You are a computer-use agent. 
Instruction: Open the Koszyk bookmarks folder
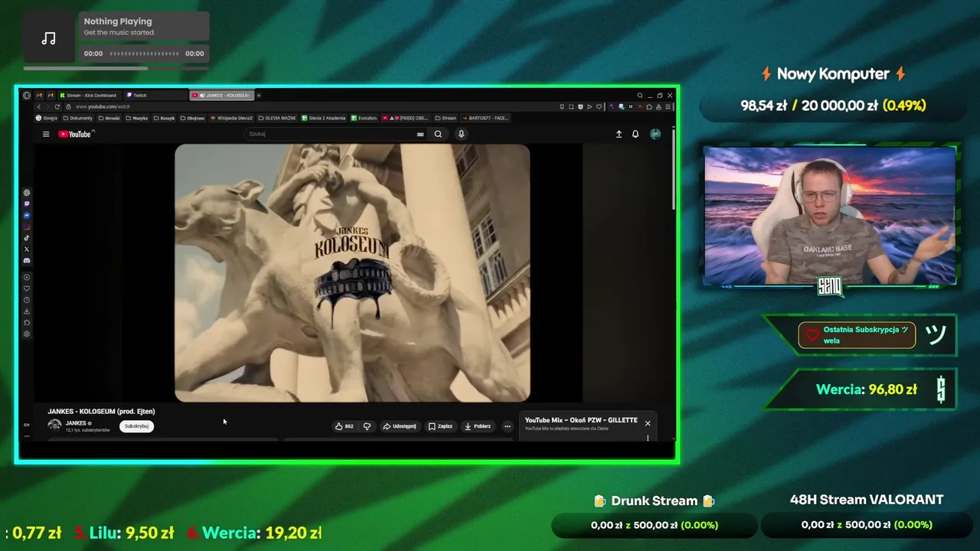(165, 118)
